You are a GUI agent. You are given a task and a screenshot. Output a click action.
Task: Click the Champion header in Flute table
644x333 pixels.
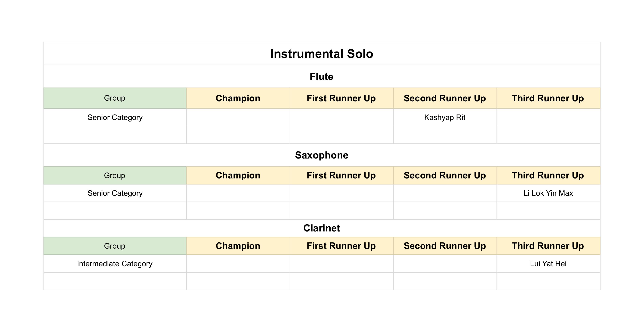pyautogui.click(x=238, y=98)
